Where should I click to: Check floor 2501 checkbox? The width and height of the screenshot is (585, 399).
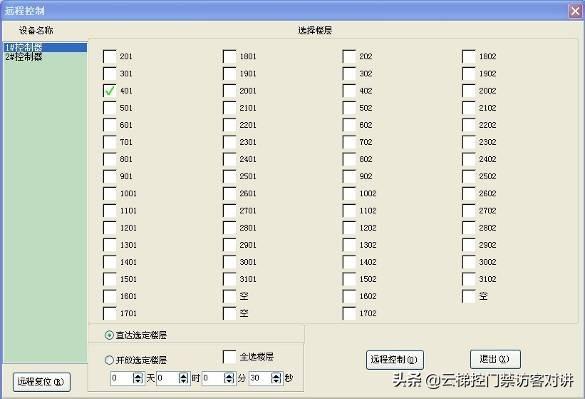[x=229, y=176]
